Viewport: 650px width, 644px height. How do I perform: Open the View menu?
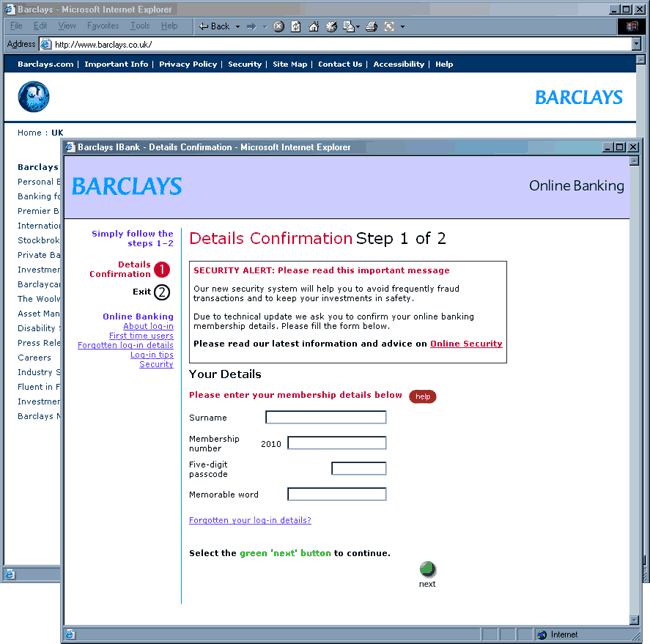[67, 26]
